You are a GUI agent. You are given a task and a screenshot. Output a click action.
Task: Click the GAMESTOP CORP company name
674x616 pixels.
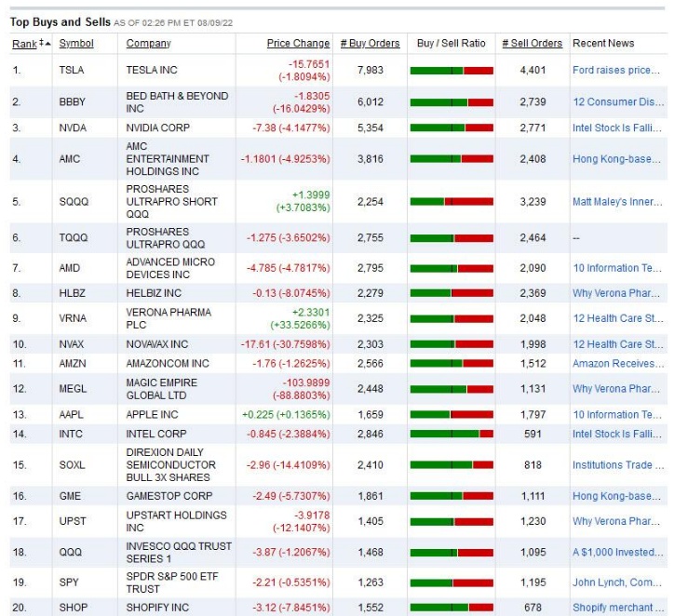click(169, 497)
